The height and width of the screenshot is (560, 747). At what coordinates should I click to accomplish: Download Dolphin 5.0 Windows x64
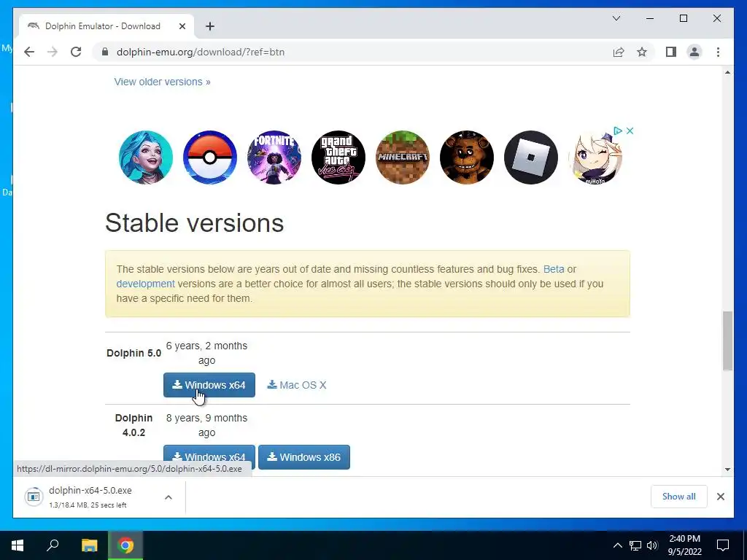pos(209,385)
